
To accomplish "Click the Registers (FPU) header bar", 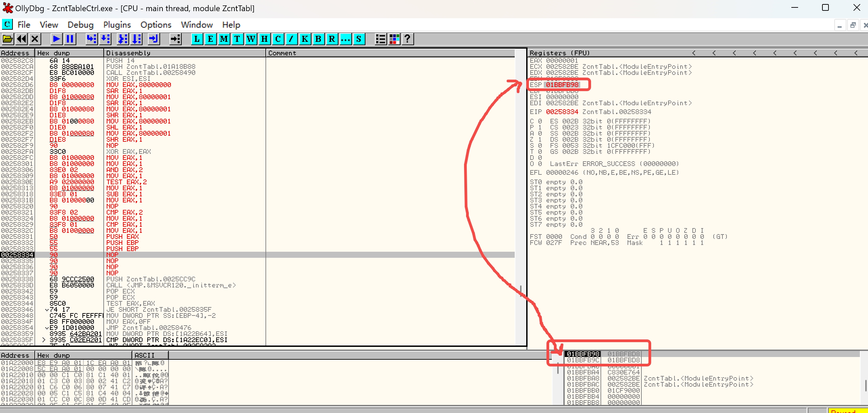I will tap(559, 53).
